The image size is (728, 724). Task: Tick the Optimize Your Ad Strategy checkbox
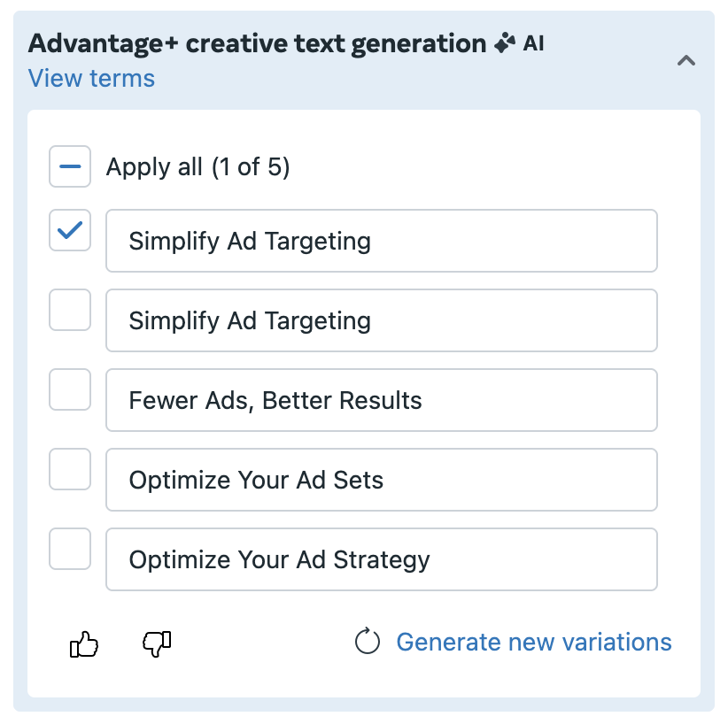pos(70,549)
